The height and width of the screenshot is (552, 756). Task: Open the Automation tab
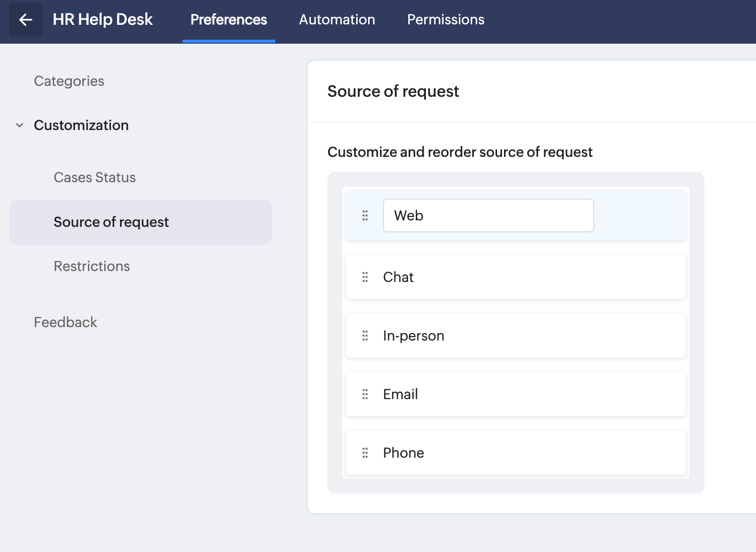337,20
